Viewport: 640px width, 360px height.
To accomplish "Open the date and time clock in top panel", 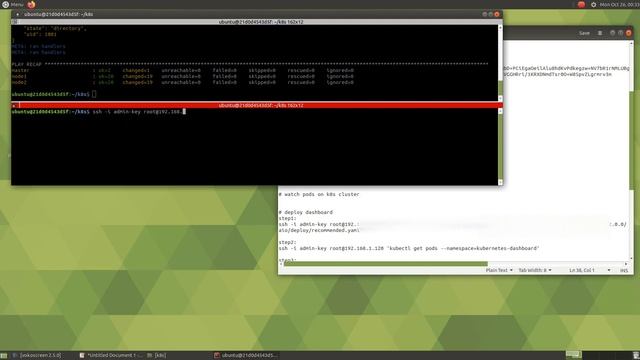I will click(619, 4).
